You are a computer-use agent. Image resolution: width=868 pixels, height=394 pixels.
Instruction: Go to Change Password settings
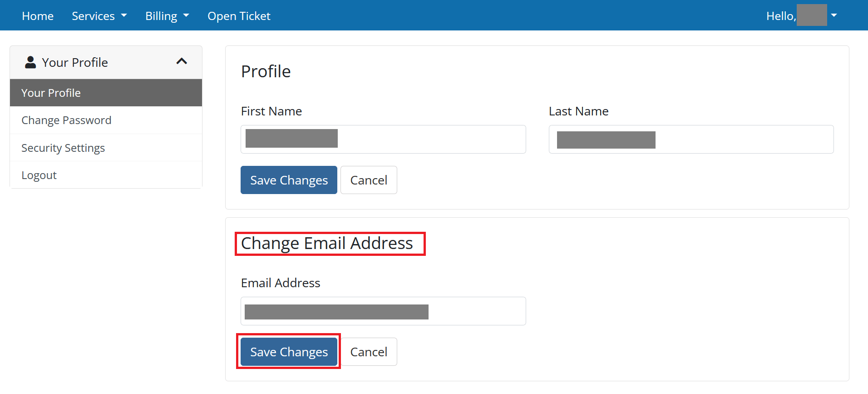66,120
